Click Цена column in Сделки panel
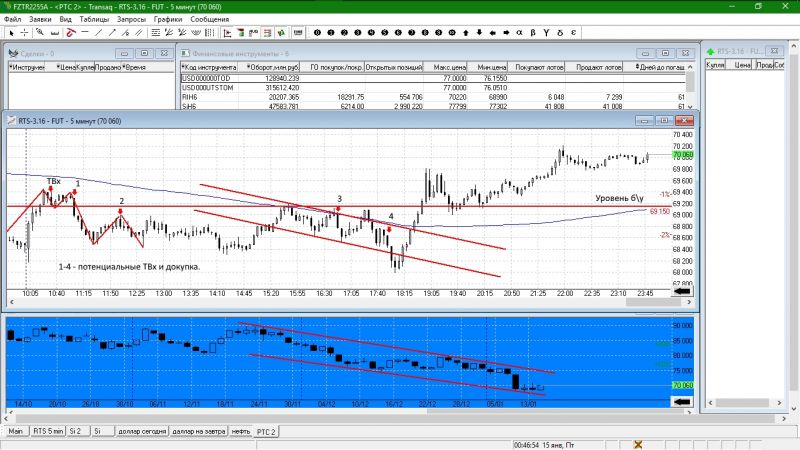800x450 pixels. (66, 67)
